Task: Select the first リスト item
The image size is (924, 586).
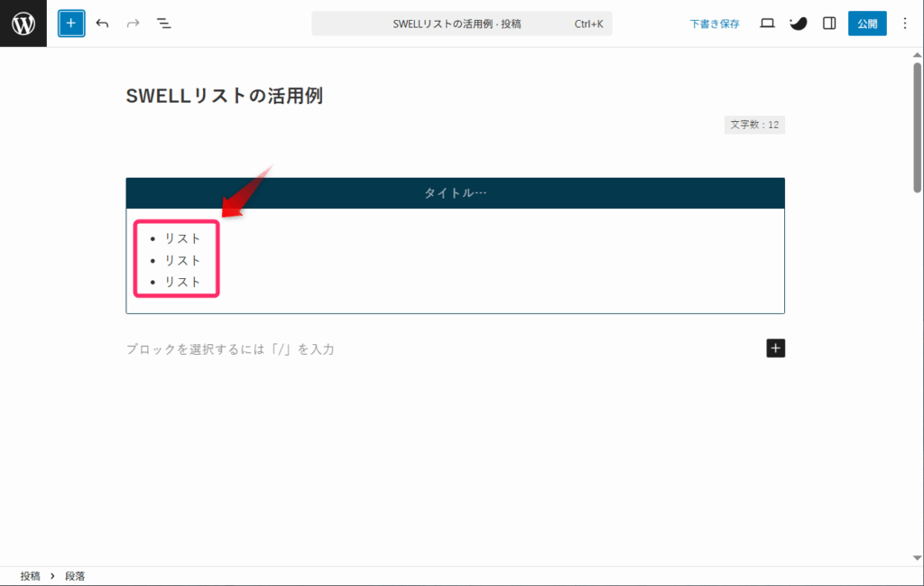Action: coord(182,238)
